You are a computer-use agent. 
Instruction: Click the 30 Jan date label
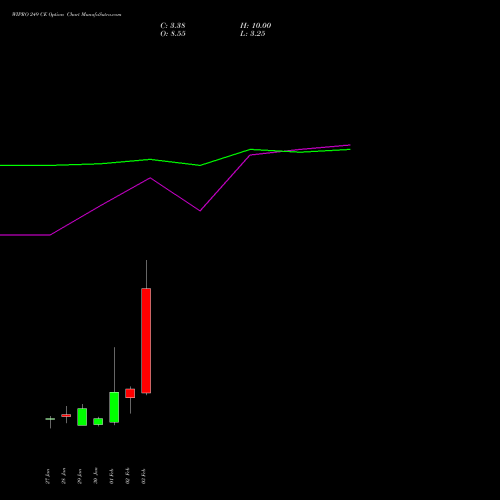(96, 476)
